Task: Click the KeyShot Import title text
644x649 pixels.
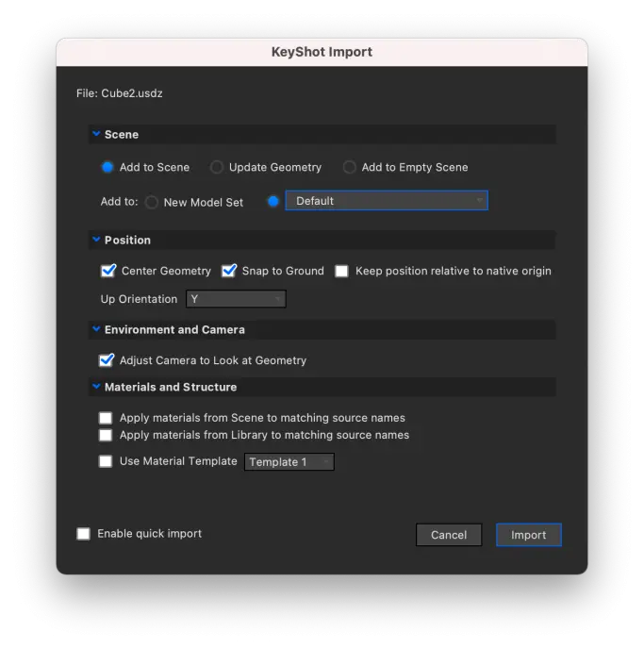Action: click(x=322, y=52)
